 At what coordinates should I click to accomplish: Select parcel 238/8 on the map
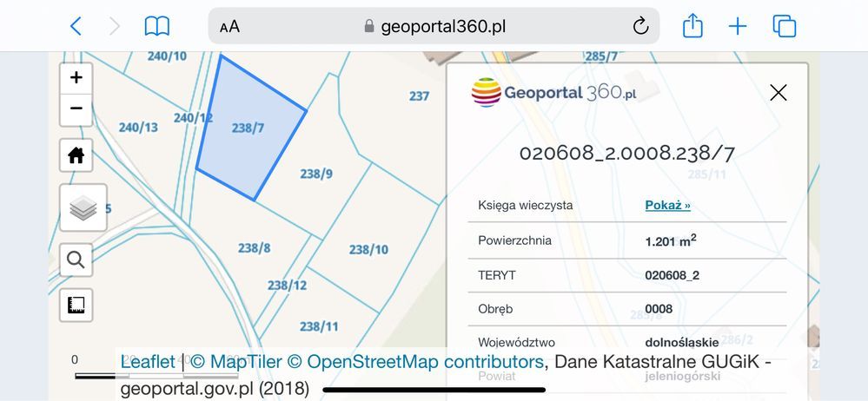[254, 247]
